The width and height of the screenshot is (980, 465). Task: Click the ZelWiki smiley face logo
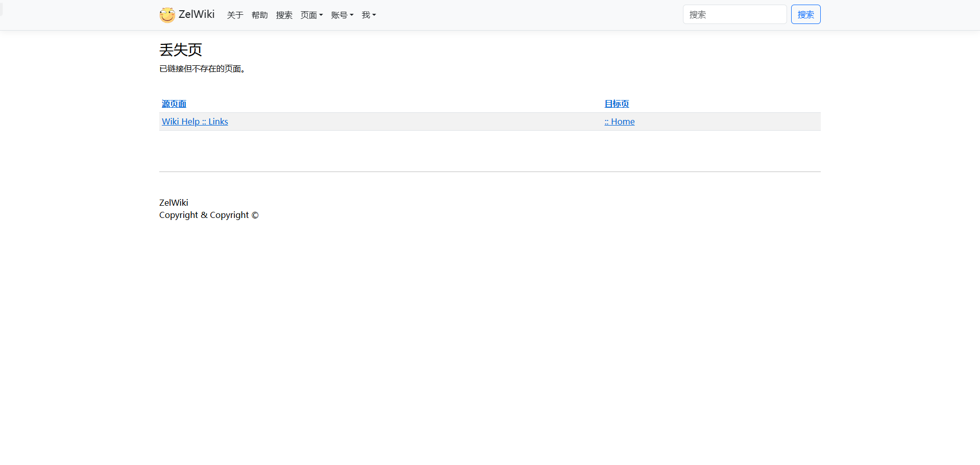(x=167, y=15)
